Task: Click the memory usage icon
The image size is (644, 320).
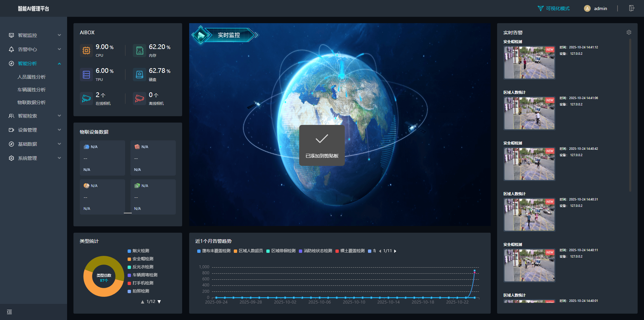Action: (x=140, y=50)
